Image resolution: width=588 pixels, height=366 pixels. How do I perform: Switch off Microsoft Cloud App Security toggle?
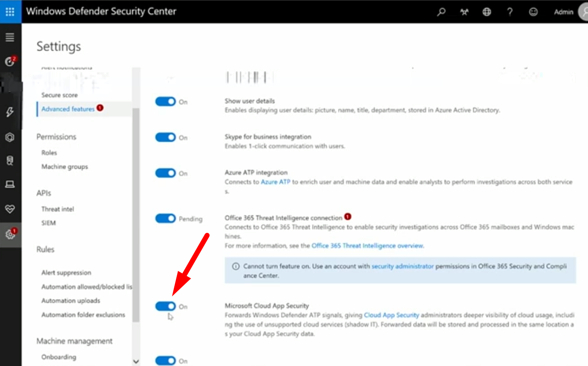(165, 306)
